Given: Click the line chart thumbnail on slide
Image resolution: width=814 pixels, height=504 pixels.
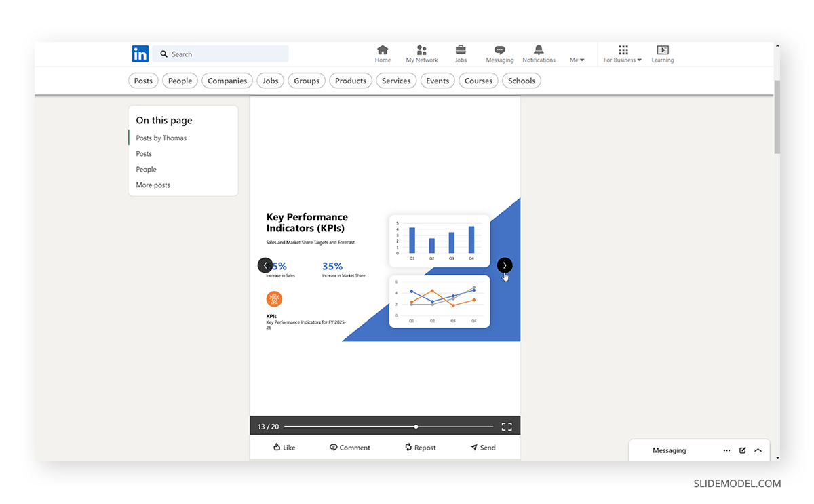Looking at the screenshot, I should coord(440,301).
